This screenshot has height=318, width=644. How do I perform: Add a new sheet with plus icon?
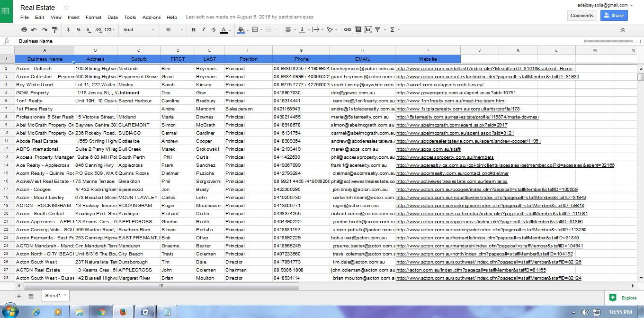point(19,296)
